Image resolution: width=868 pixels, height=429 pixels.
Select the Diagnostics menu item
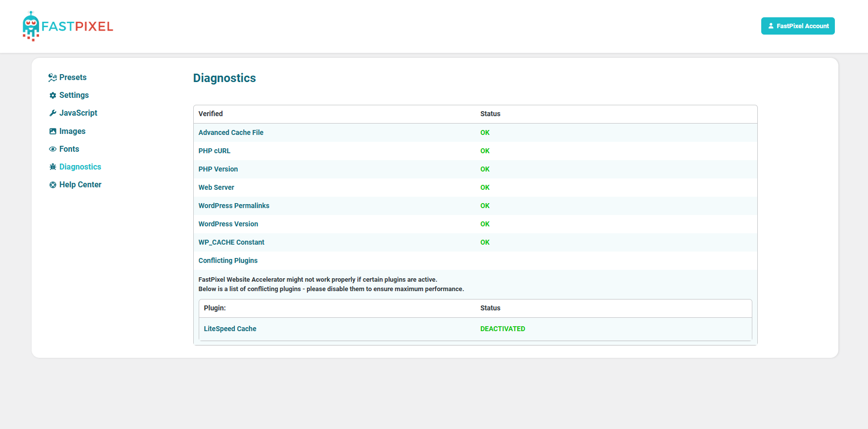[80, 167]
